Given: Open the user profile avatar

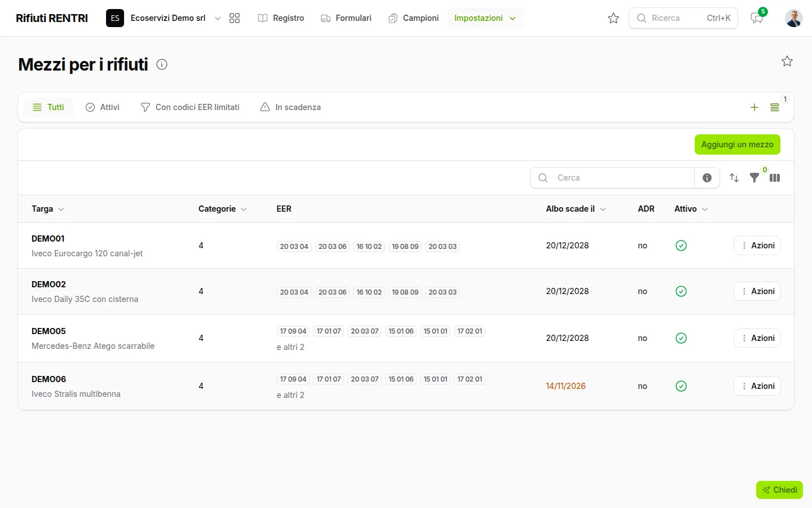Looking at the screenshot, I should click(x=794, y=18).
